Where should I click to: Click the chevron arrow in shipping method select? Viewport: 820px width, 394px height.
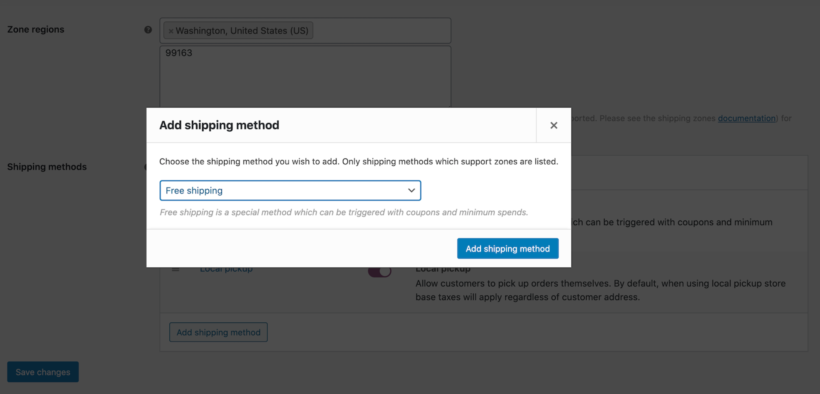(412, 190)
